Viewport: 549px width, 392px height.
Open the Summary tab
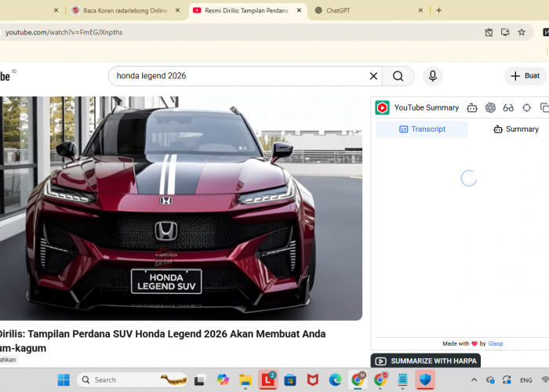(x=516, y=129)
